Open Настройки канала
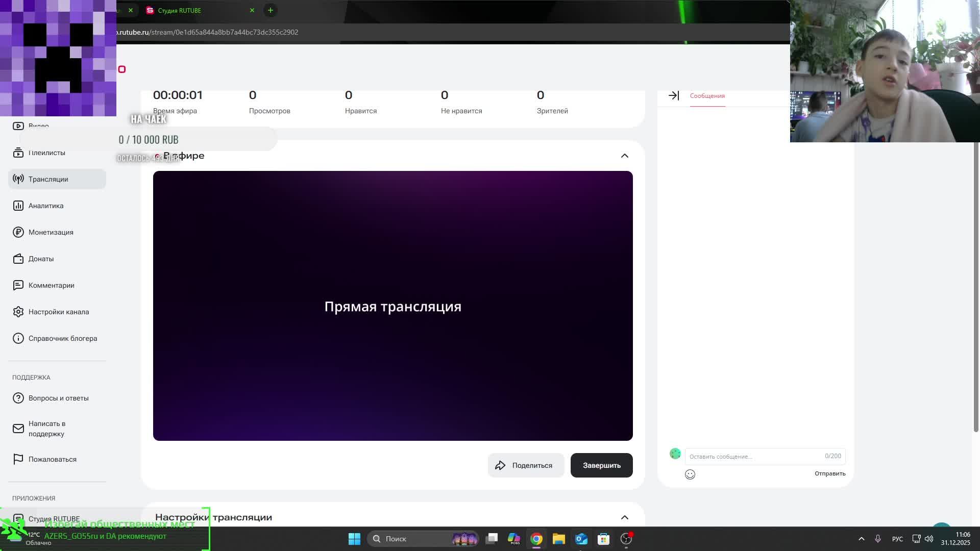This screenshot has width=980, height=551. tap(59, 312)
